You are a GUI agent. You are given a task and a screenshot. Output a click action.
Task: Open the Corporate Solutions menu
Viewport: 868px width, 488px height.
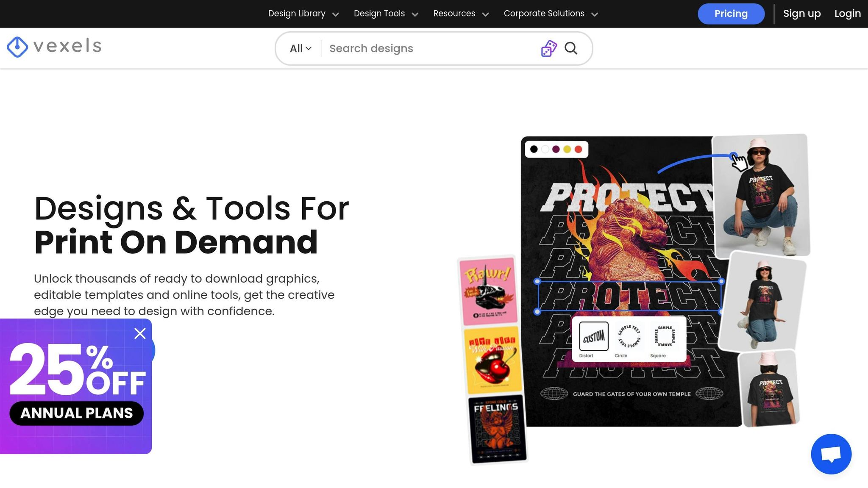(x=551, y=14)
